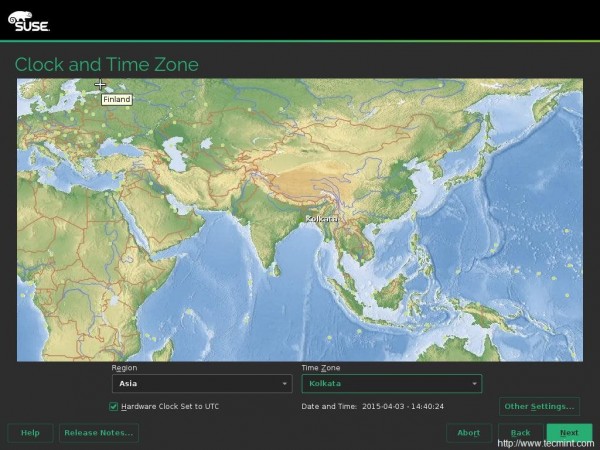Click the Finland tooltip label on map
Viewport: 600px width, 450px height.
point(116,99)
